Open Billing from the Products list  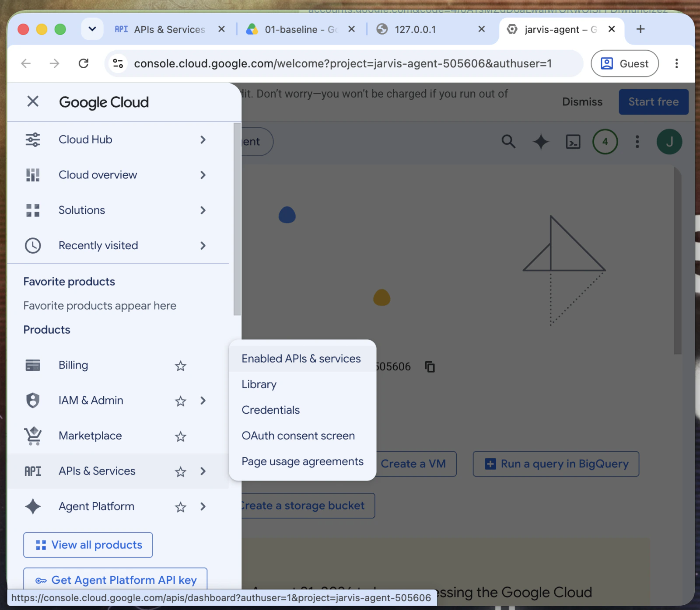(73, 365)
